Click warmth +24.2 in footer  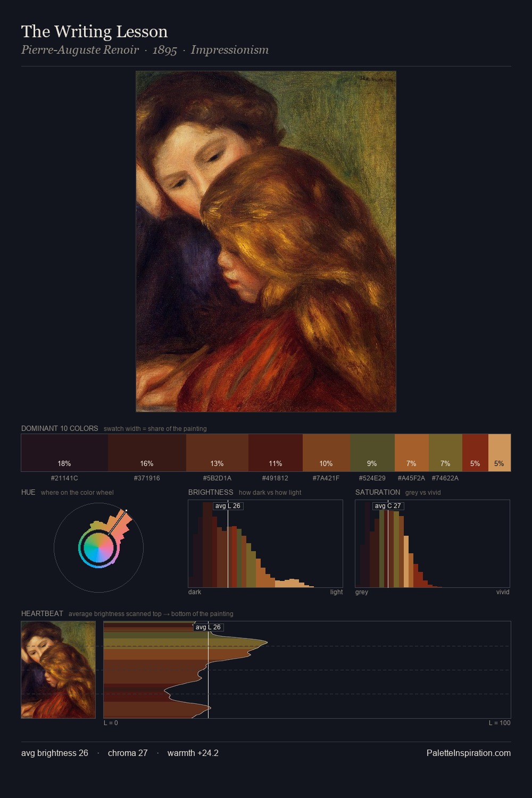pos(193,753)
